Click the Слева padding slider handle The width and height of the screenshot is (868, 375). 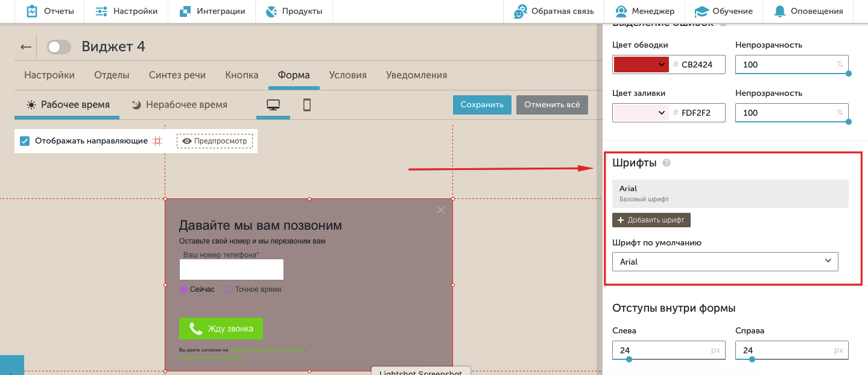[x=629, y=359]
